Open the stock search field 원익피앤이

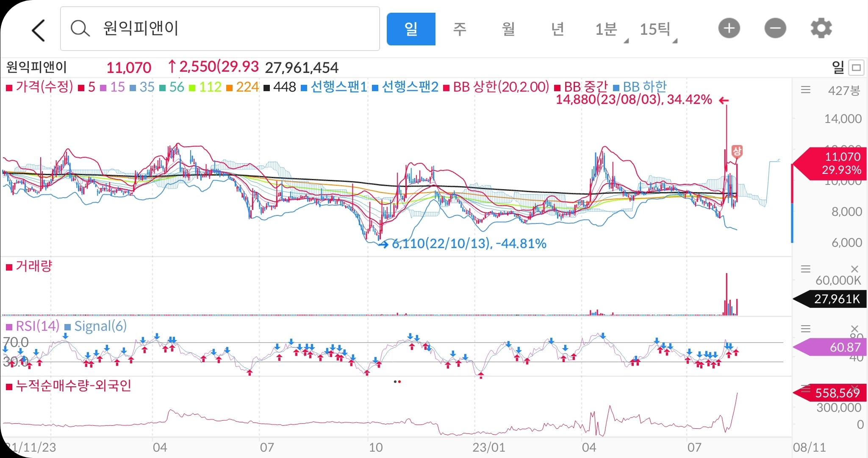[x=220, y=29]
